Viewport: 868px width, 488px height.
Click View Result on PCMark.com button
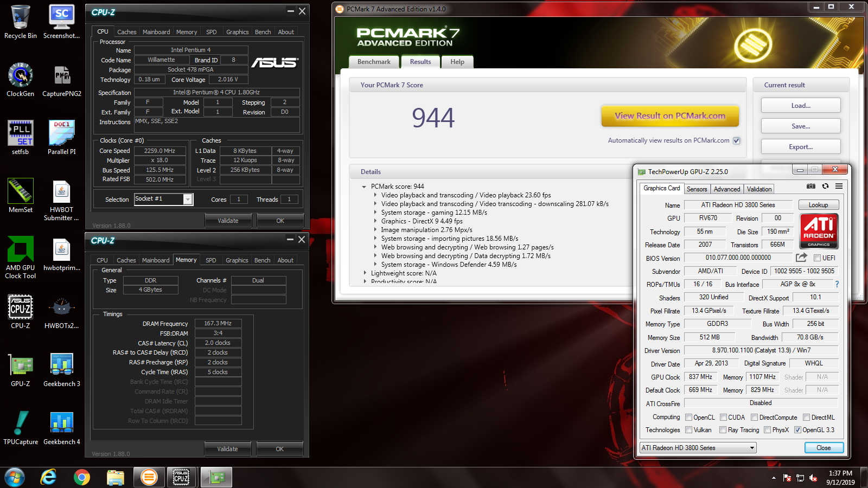coord(670,115)
